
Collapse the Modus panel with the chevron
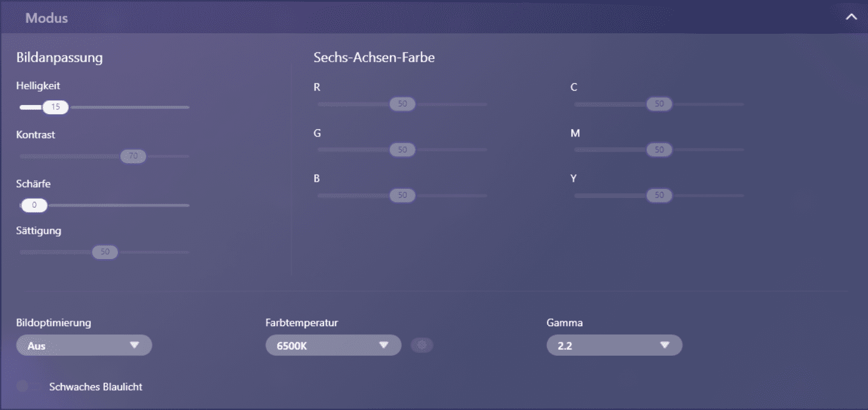(x=851, y=17)
